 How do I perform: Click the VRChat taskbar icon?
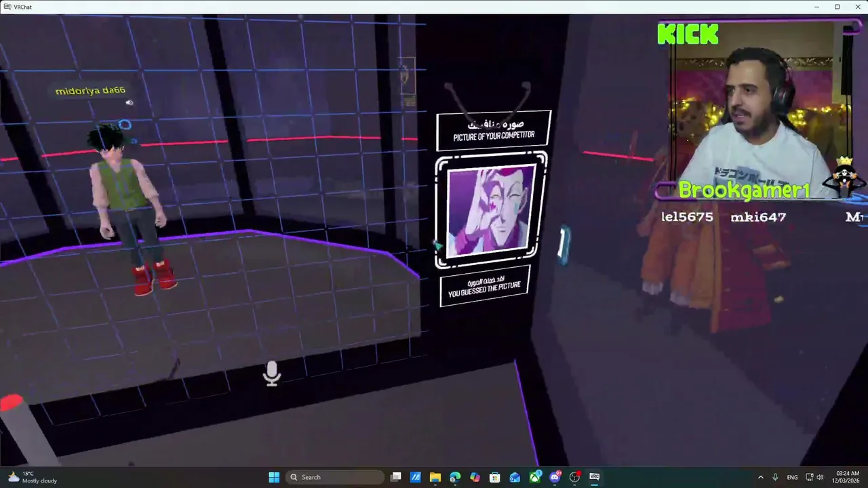[x=595, y=477]
